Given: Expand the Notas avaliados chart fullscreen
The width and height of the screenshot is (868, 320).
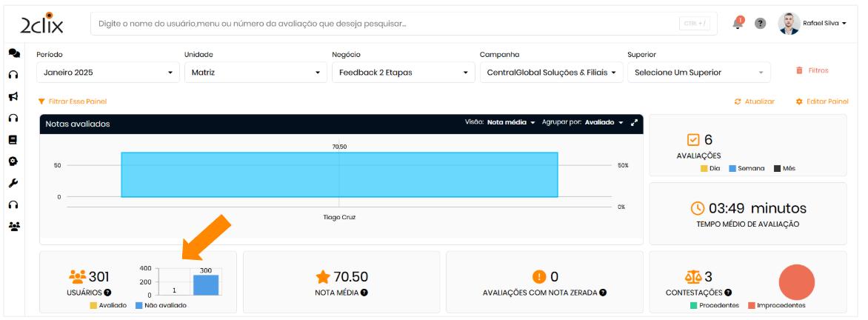Looking at the screenshot, I should point(634,123).
